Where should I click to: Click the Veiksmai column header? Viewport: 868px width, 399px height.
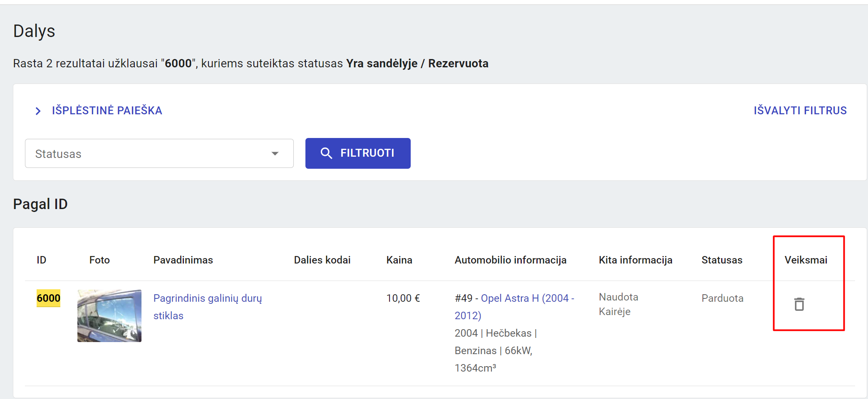pos(806,260)
